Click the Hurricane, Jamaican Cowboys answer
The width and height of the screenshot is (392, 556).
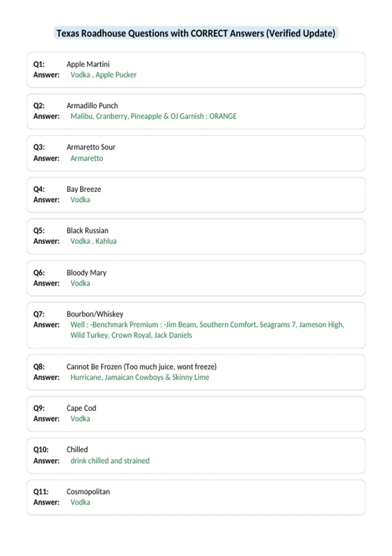tap(140, 377)
